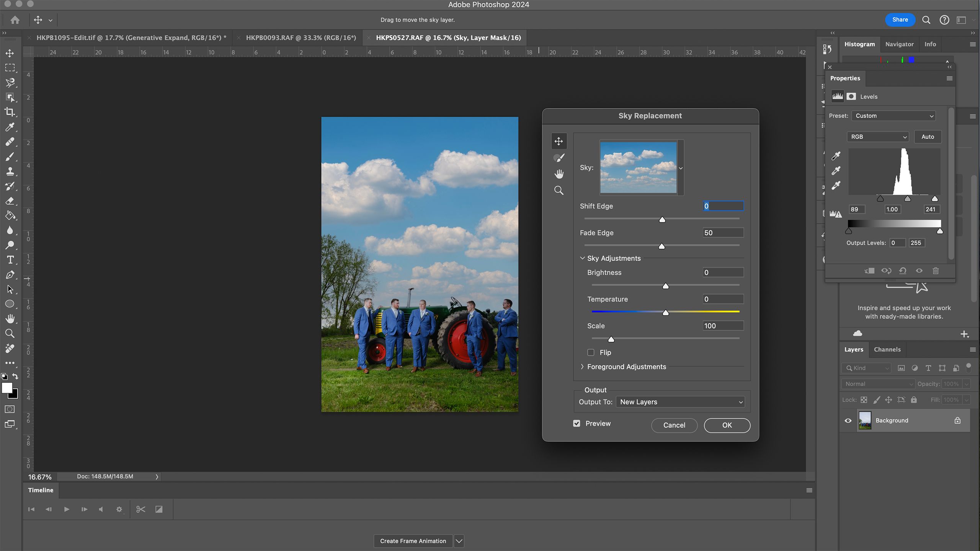The width and height of the screenshot is (980, 551).
Task: Click Cancel to dismiss Sky Replacement
Action: coord(674,424)
